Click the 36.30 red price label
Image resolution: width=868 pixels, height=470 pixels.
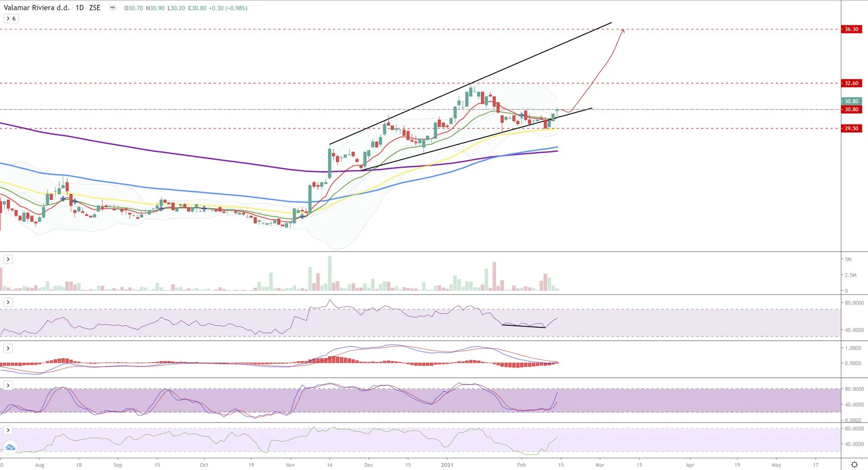[x=851, y=29]
